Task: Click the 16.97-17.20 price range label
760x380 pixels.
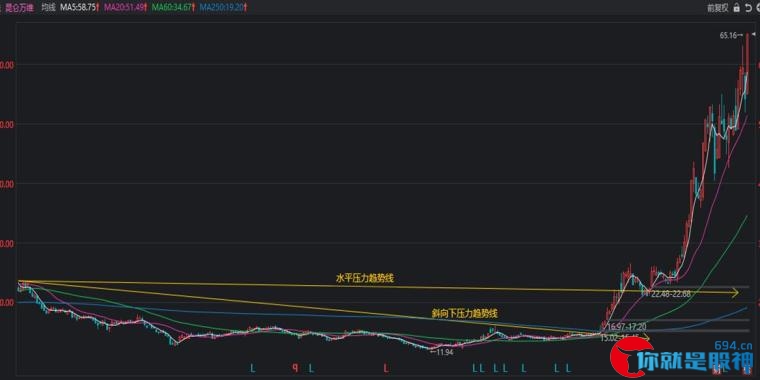Action: (x=626, y=327)
